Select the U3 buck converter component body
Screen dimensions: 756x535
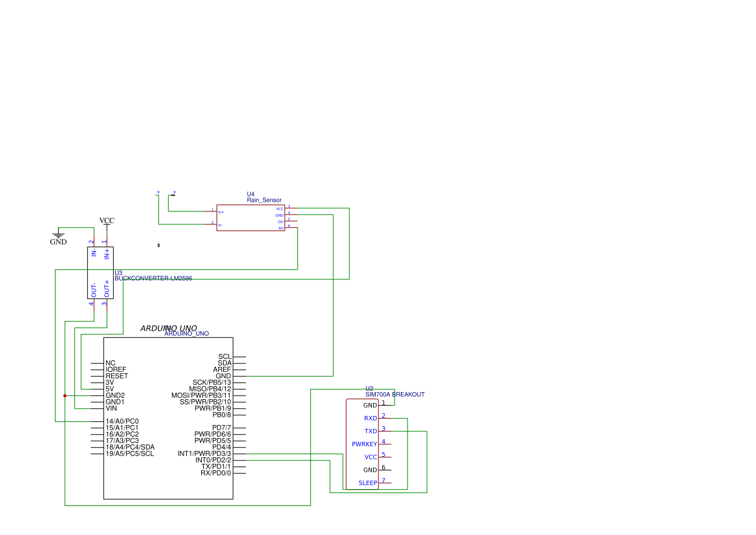point(100,272)
